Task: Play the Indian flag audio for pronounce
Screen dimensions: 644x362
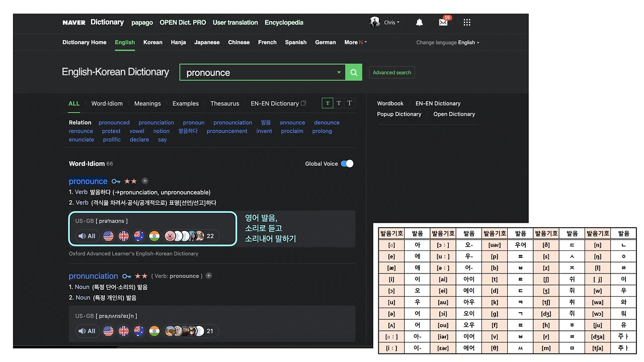Action: point(154,236)
